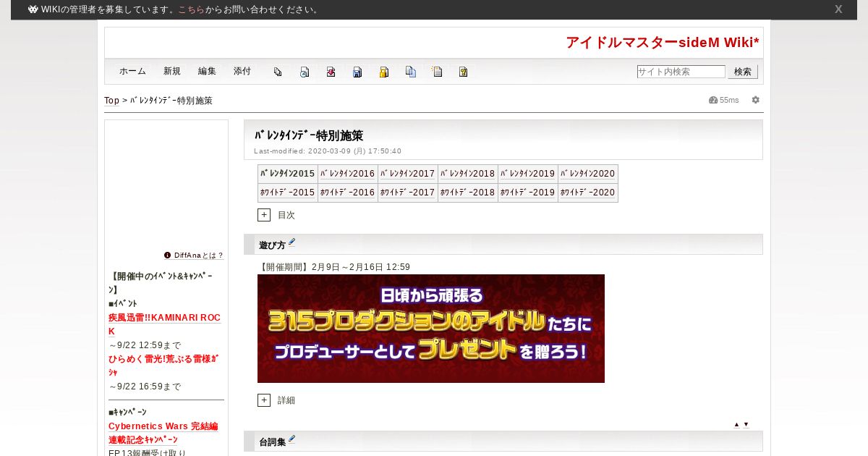The image size is (868, 456).
Task: Edit the 遊び方 section via pencil icon
Action: coord(292,242)
